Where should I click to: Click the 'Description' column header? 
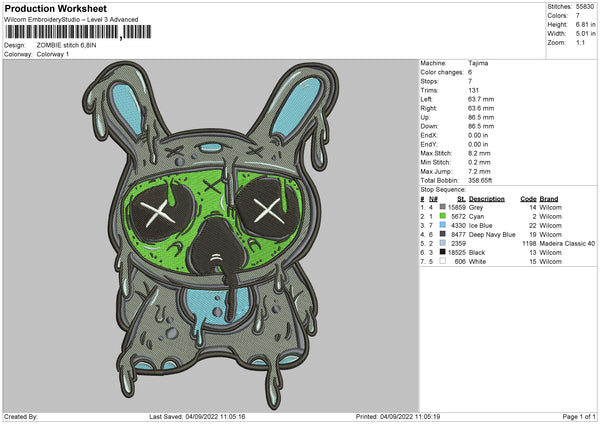coord(486,199)
